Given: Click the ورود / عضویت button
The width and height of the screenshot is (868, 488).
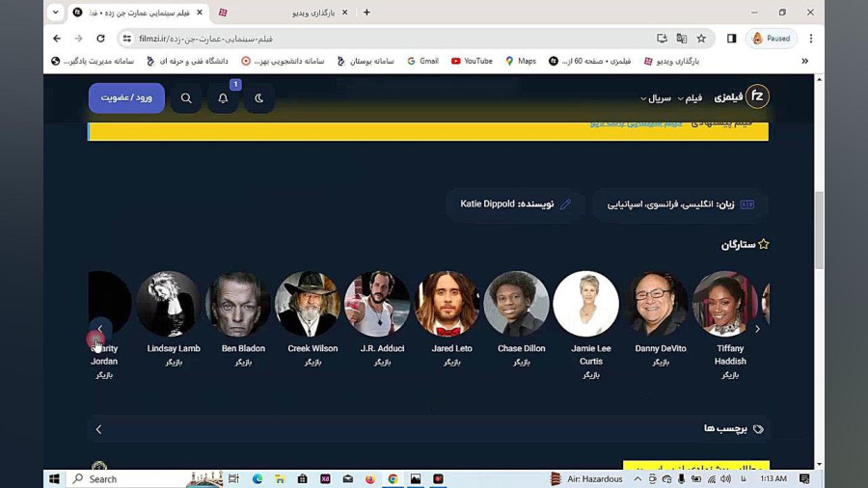Looking at the screenshot, I should (x=126, y=98).
